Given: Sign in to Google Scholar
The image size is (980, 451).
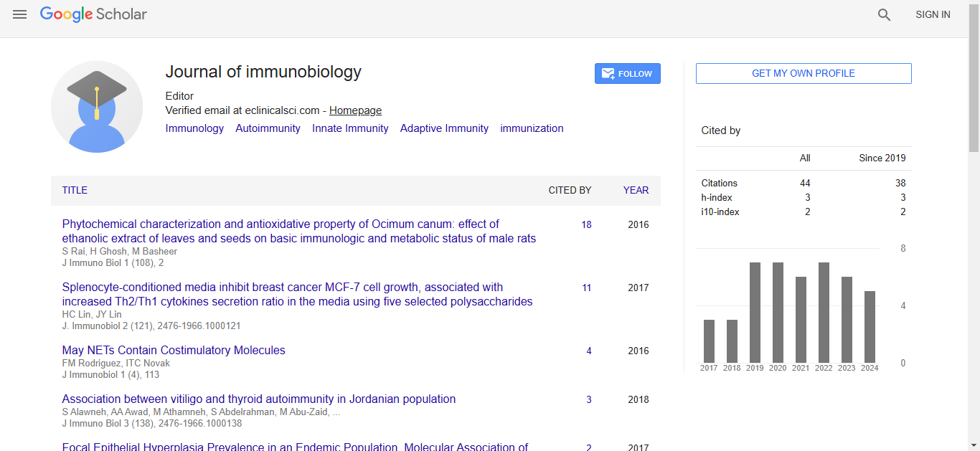Looking at the screenshot, I should point(933,15).
